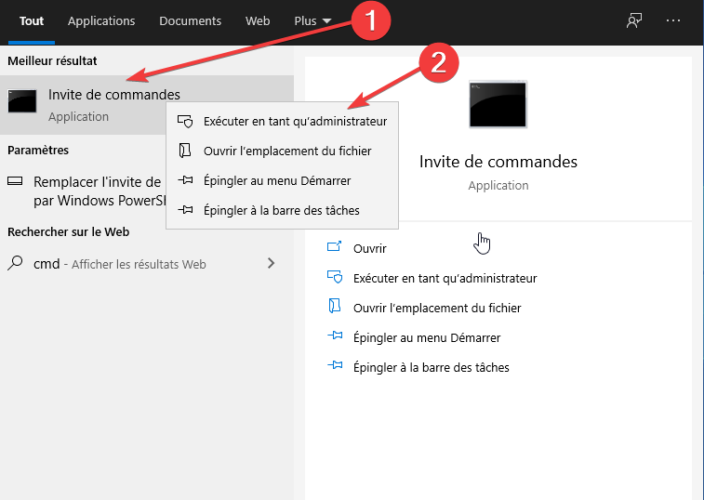This screenshot has height=500, width=704.
Task: Open the three-dot options menu
Action: click(673, 21)
